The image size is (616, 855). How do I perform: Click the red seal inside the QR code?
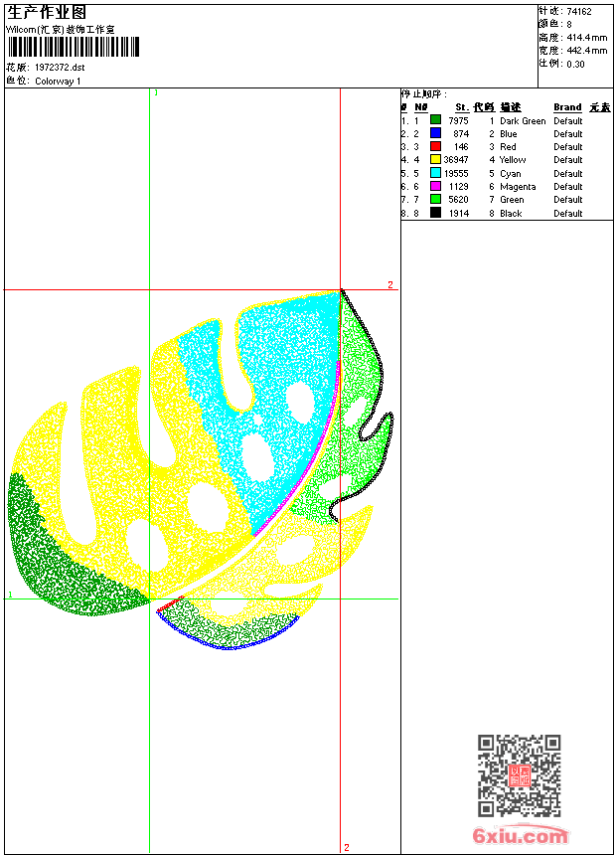click(x=520, y=775)
